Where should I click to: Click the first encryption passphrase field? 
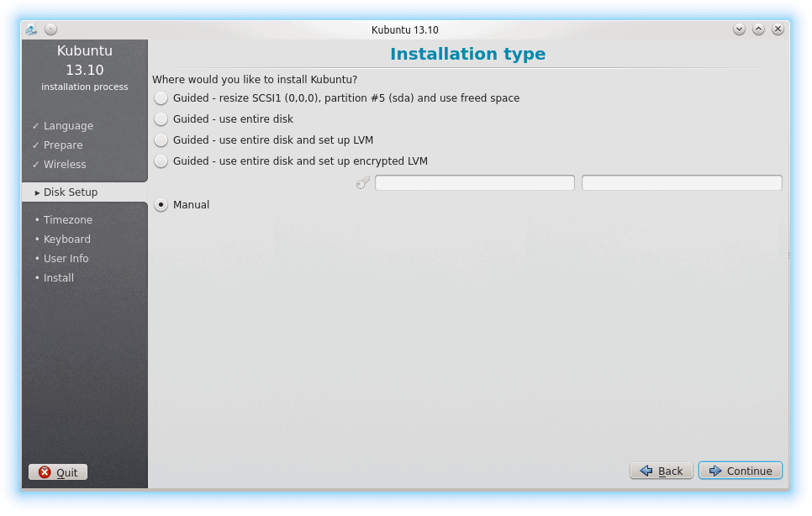(475, 182)
